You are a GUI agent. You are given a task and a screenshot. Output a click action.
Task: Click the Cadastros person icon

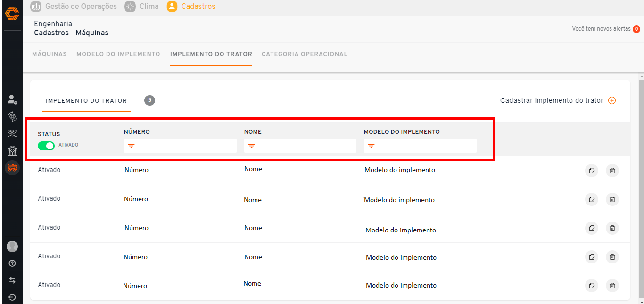[x=172, y=7]
